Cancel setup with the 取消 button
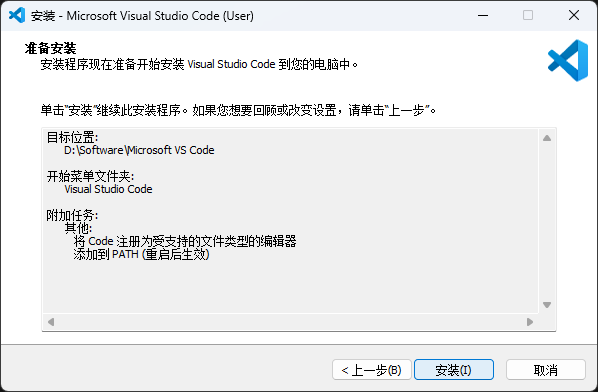 [545, 370]
